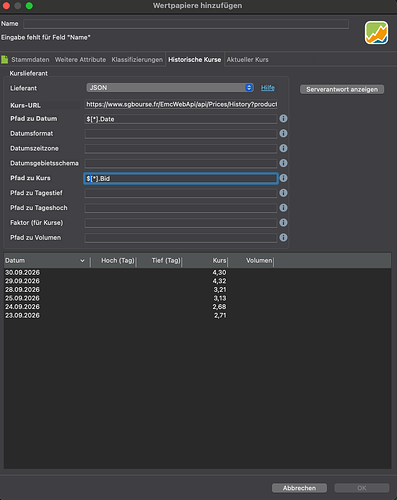Click the disabled OK button
The height and width of the screenshot is (500, 397).
(362, 488)
